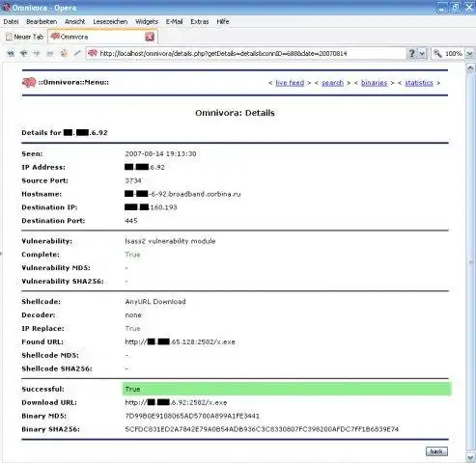Screen dimensions: 476x463
Task: Click the Destination Port value 445
Action: pos(131,221)
